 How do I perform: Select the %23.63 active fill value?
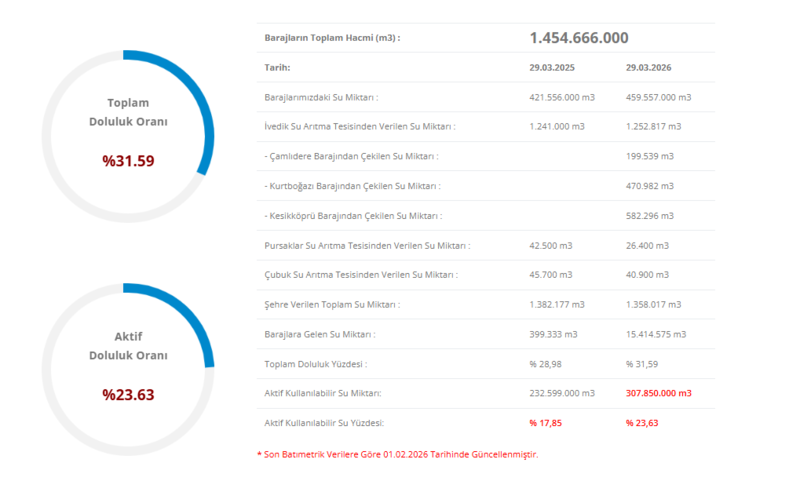click(128, 394)
